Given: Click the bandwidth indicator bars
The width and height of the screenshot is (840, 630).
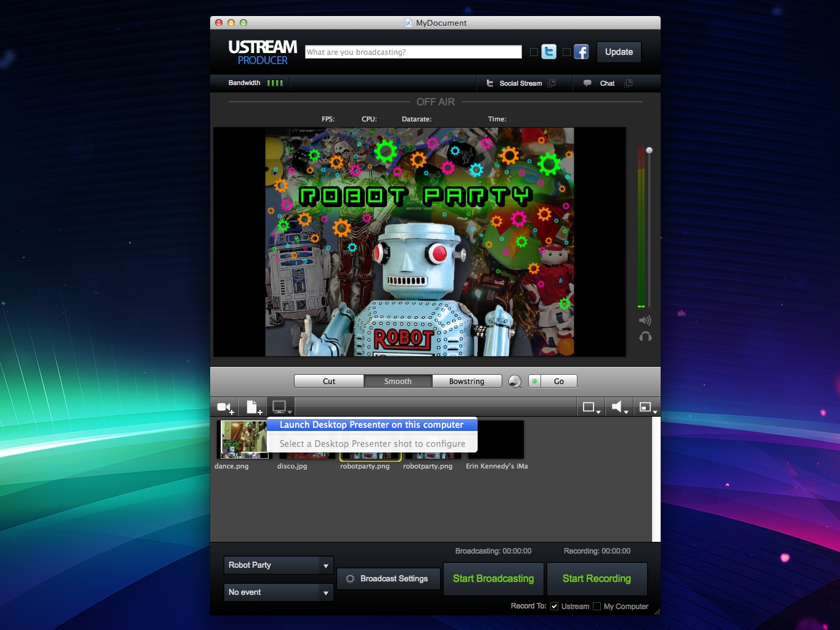Looking at the screenshot, I should (275, 83).
